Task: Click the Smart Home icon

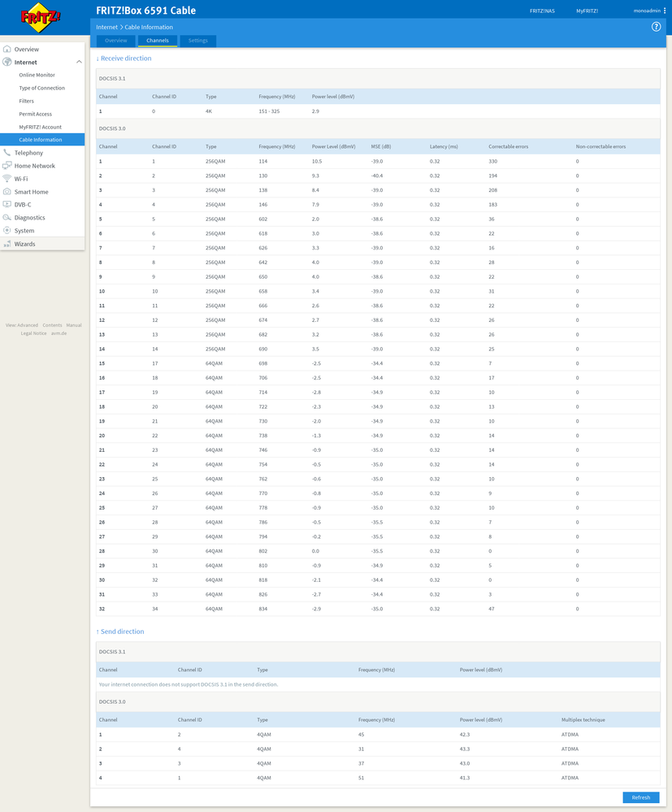Action: coord(7,192)
